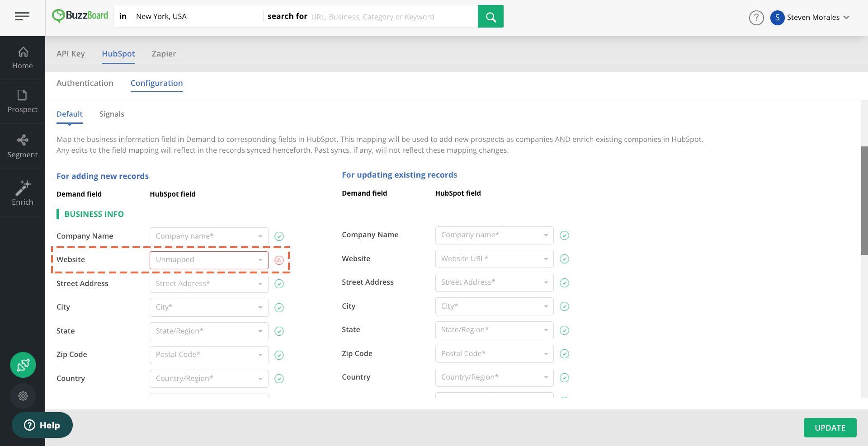Click the green integrations plug icon
This screenshot has width=868, height=446.
point(23,365)
